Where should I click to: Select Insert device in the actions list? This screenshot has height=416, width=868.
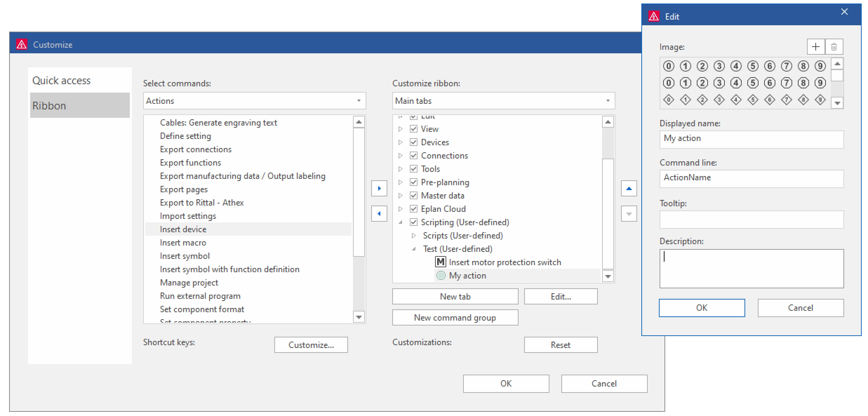248,229
